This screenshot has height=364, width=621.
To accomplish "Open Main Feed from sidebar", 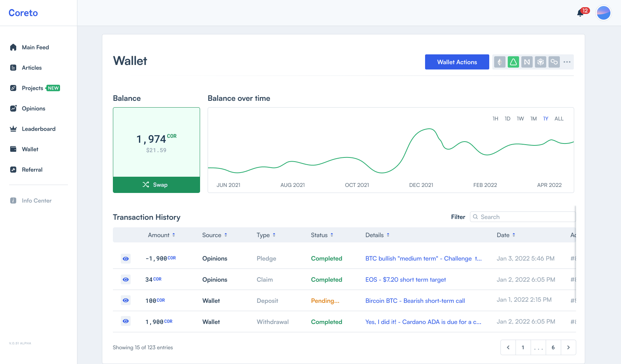I will click(35, 47).
